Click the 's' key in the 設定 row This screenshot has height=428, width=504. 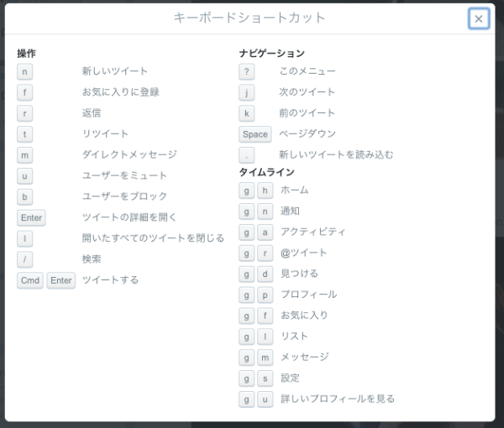click(265, 378)
